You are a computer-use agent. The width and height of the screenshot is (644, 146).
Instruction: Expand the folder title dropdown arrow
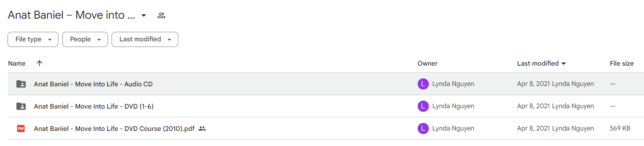click(x=144, y=16)
